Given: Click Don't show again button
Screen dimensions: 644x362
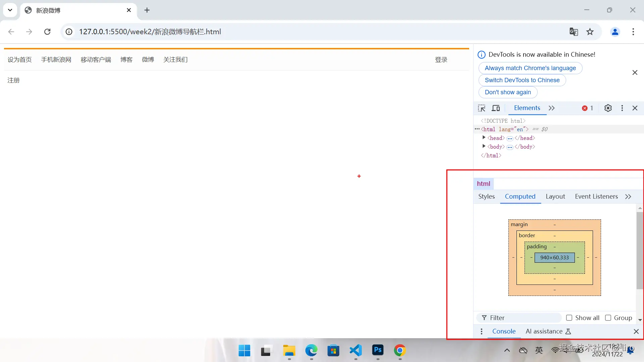Looking at the screenshot, I should click(x=507, y=92).
